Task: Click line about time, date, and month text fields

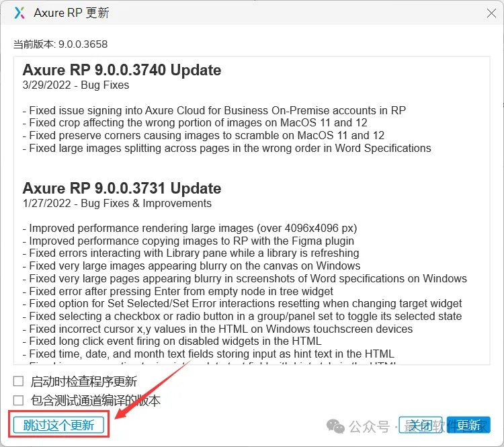Action: 208,354
